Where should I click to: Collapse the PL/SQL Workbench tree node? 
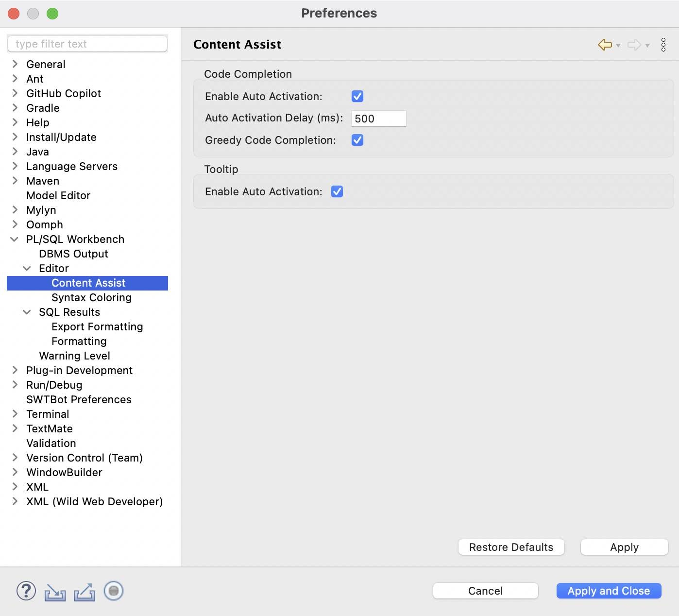(x=15, y=239)
